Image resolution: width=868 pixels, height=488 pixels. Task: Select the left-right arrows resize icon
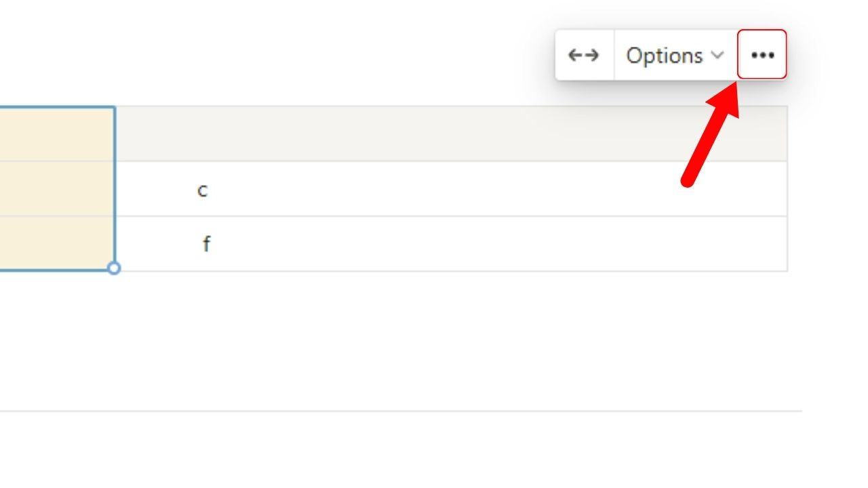[584, 55]
